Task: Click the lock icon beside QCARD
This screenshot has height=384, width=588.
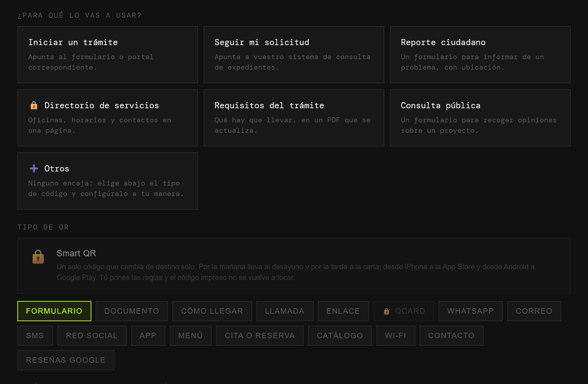Action: point(386,311)
